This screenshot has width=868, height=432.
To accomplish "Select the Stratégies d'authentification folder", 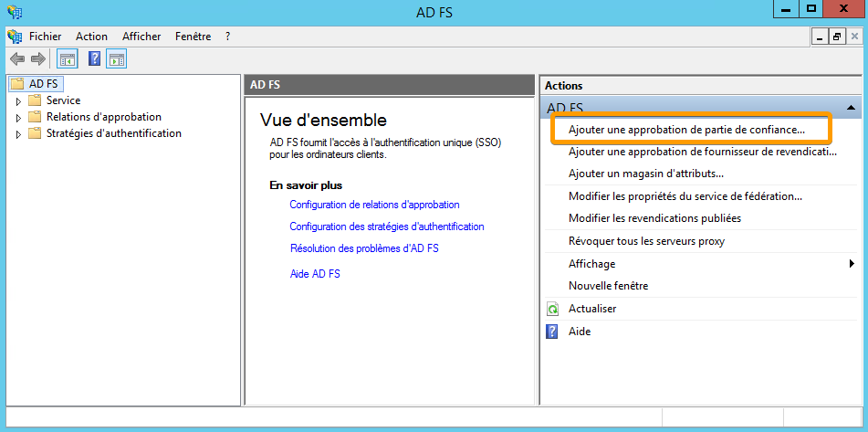I will click(x=113, y=133).
